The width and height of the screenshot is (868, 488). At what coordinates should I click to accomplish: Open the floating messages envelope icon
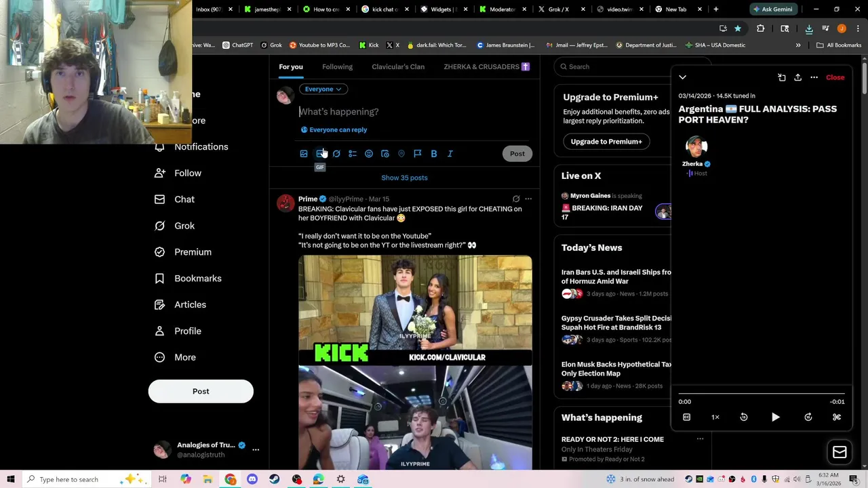(x=840, y=452)
